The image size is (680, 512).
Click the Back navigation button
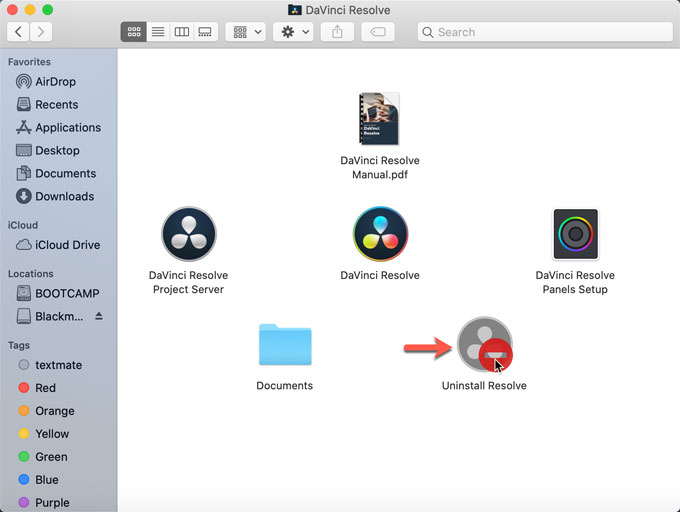(x=18, y=32)
